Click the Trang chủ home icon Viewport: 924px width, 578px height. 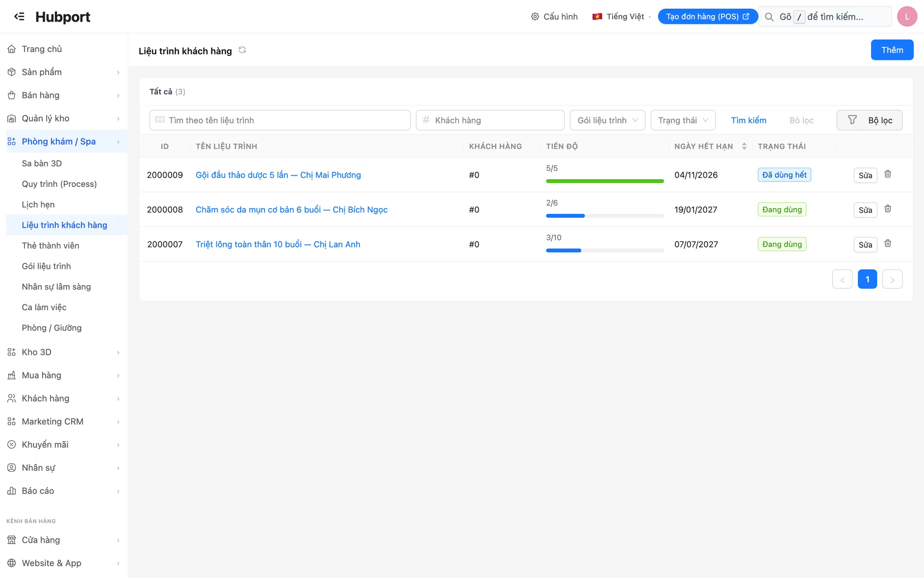(12, 49)
